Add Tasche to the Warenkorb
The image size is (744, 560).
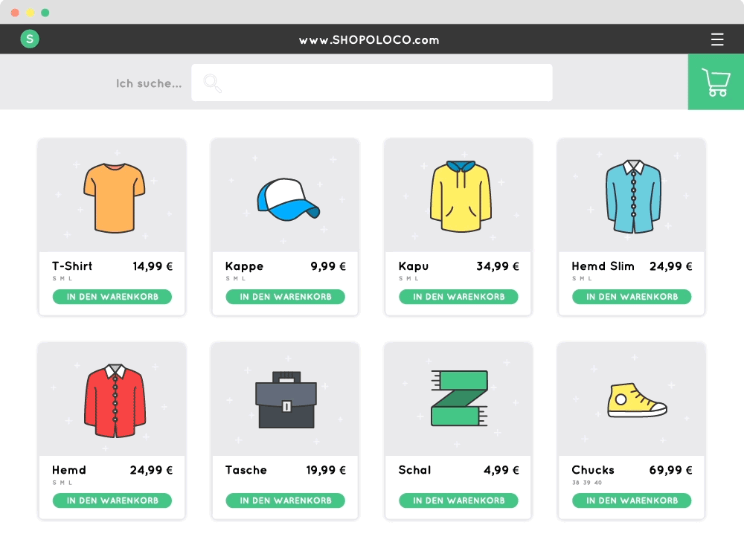coord(285,501)
